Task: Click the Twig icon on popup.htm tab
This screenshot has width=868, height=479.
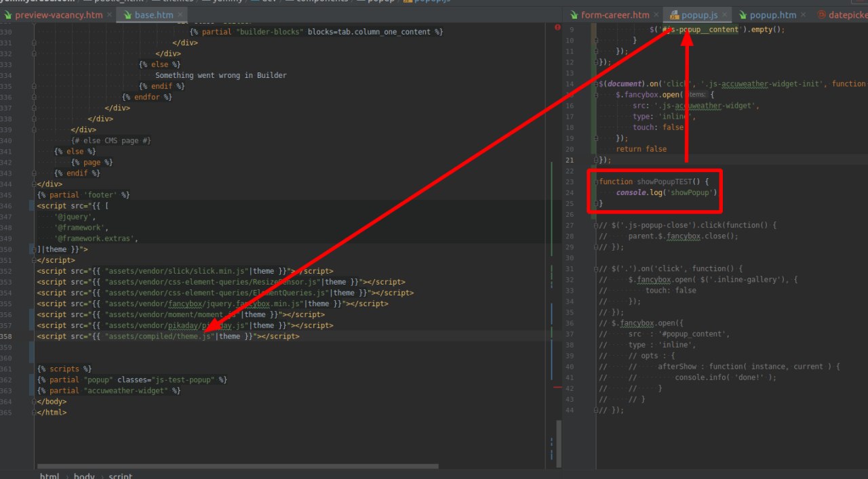Action: pyautogui.click(x=743, y=15)
